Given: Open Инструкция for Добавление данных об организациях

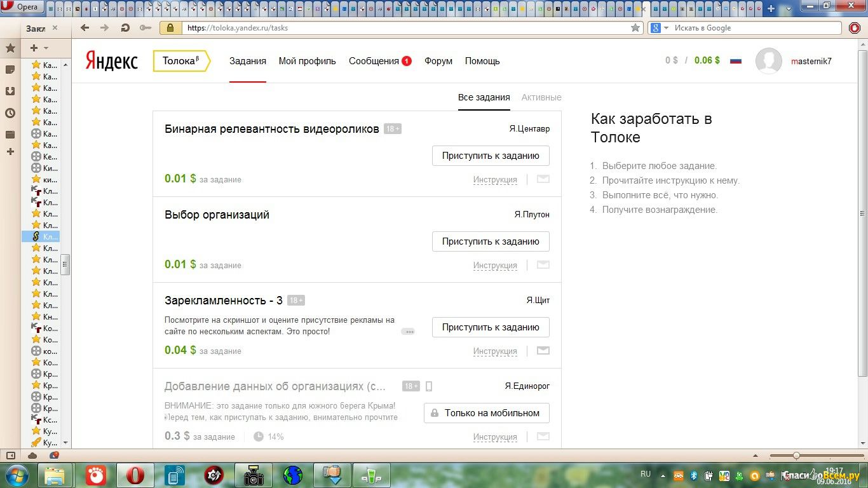Looking at the screenshot, I should [495, 437].
